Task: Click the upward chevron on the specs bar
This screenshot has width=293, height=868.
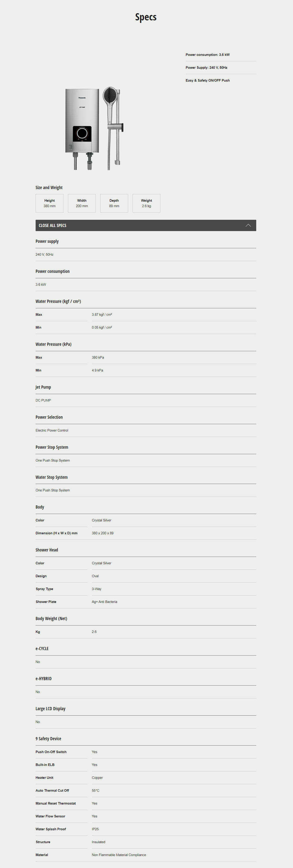Action: 248,225
